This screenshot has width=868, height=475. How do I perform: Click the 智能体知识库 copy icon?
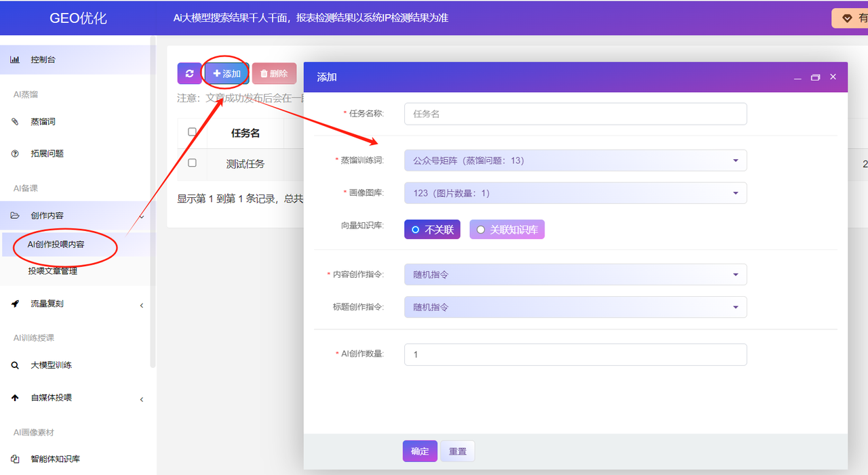click(x=15, y=459)
